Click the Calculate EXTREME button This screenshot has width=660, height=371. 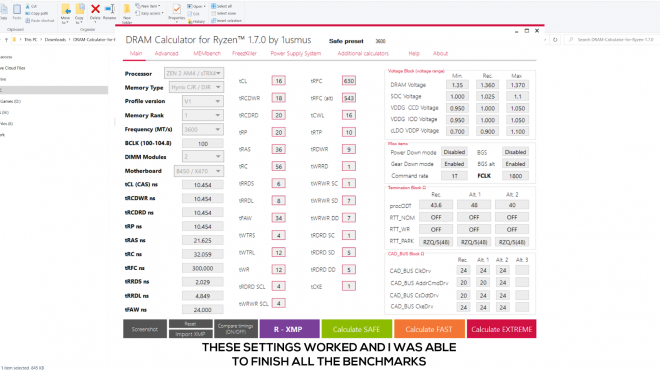(x=501, y=329)
